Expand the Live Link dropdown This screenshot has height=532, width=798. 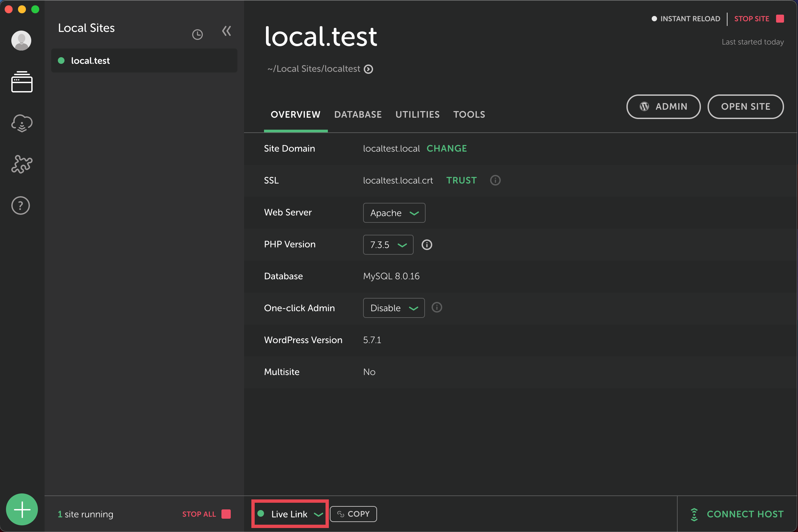click(290, 514)
